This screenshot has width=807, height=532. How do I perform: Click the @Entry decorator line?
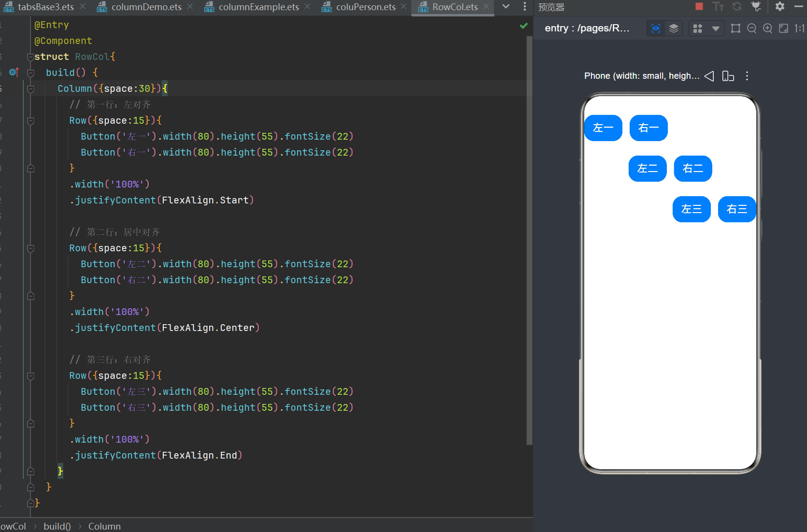(51, 25)
